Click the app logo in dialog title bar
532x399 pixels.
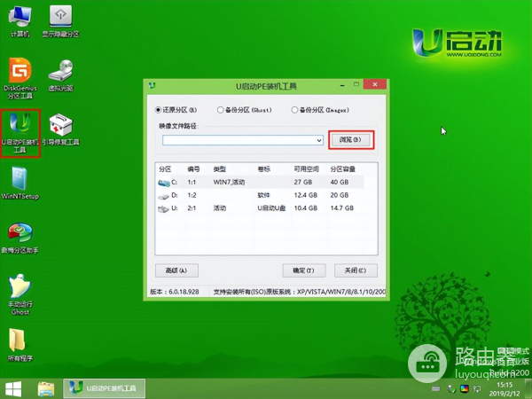pyautogui.click(x=153, y=85)
